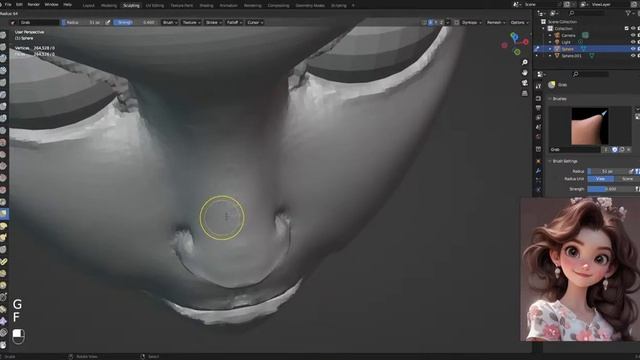Switch perspective/orthographic view icon
Image resolution: width=640 pixels, height=360 pixels.
pos(524,93)
